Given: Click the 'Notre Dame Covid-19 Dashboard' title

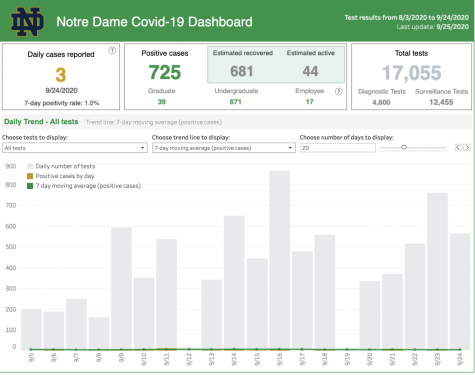Looking at the screenshot, I should pyautogui.click(x=154, y=22).
